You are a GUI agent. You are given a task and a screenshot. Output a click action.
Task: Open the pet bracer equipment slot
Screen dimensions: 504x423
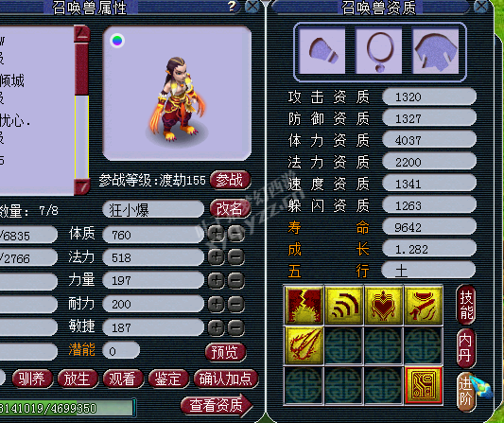[322, 51]
